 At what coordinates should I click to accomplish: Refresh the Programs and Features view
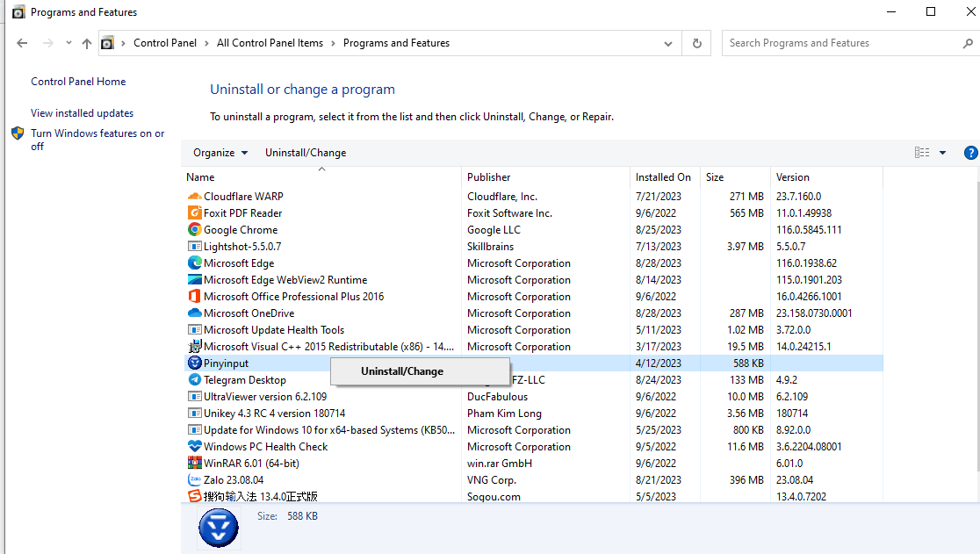click(697, 43)
